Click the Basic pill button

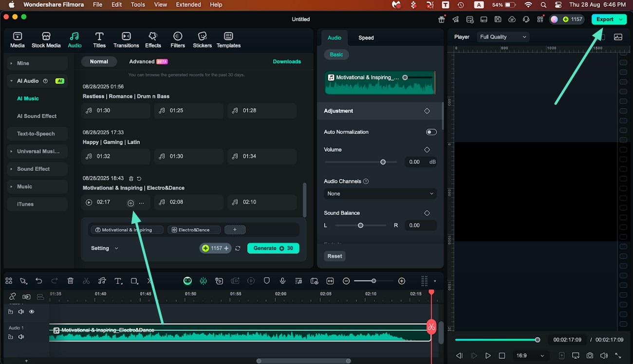click(x=336, y=55)
